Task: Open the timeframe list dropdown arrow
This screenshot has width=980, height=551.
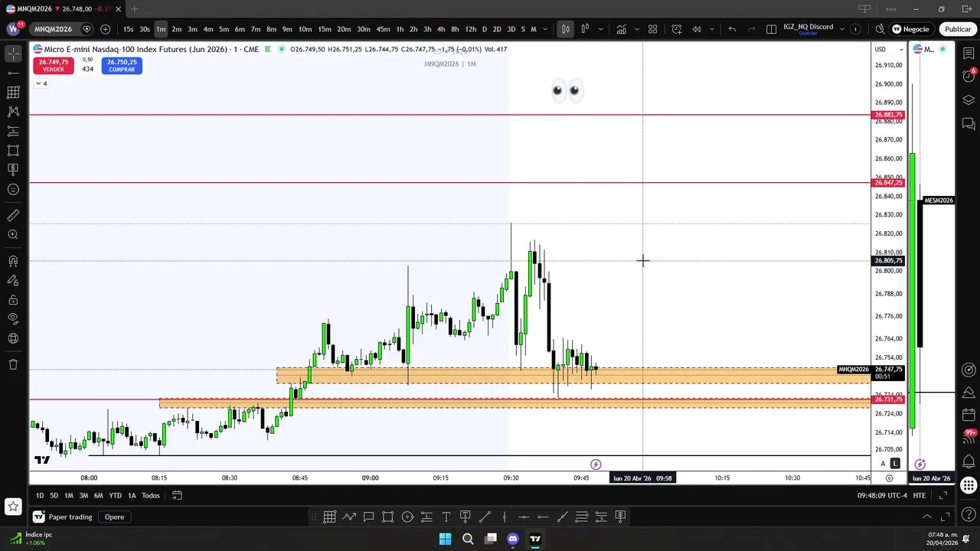Action: (545, 29)
